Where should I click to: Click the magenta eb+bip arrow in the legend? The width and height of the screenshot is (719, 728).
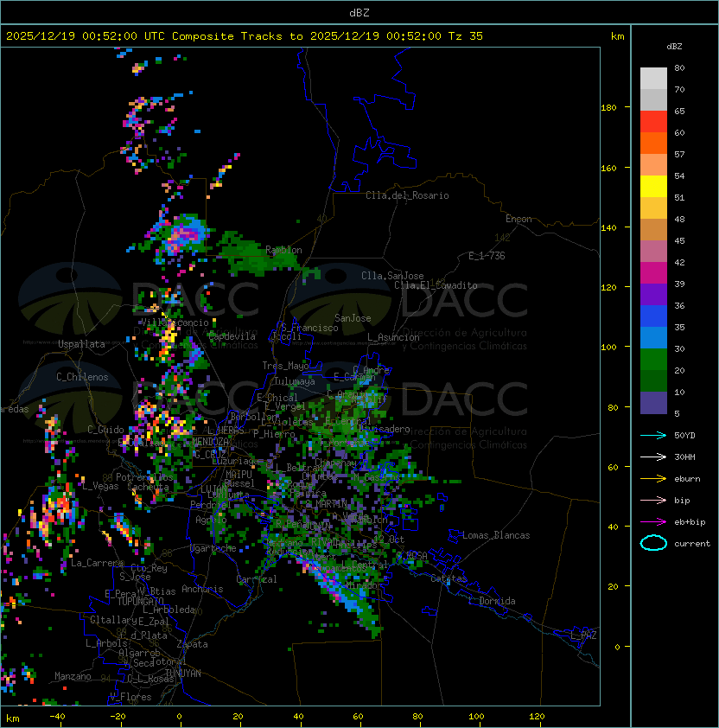[x=653, y=522]
